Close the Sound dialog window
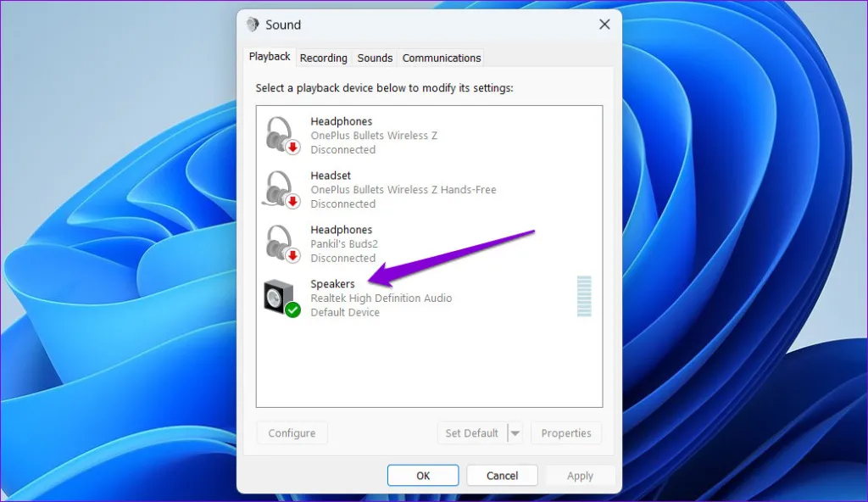Viewport: 868px width, 502px height. click(x=604, y=25)
